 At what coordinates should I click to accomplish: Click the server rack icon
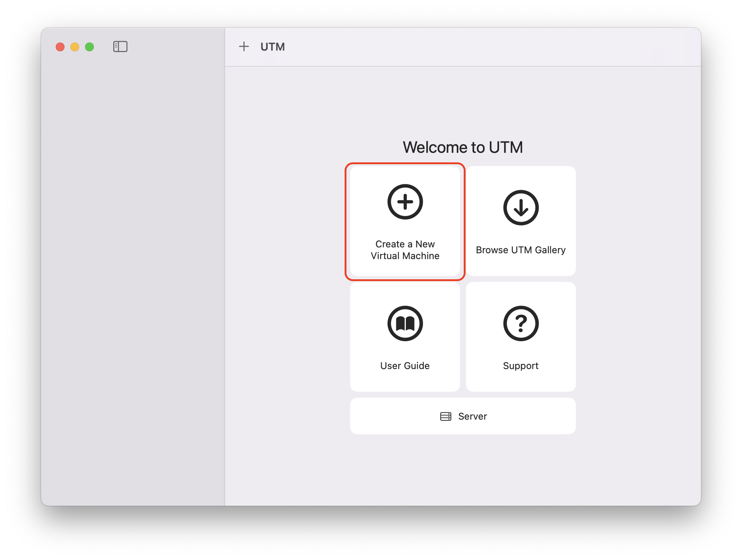pyautogui.click(x=445, y=416)
